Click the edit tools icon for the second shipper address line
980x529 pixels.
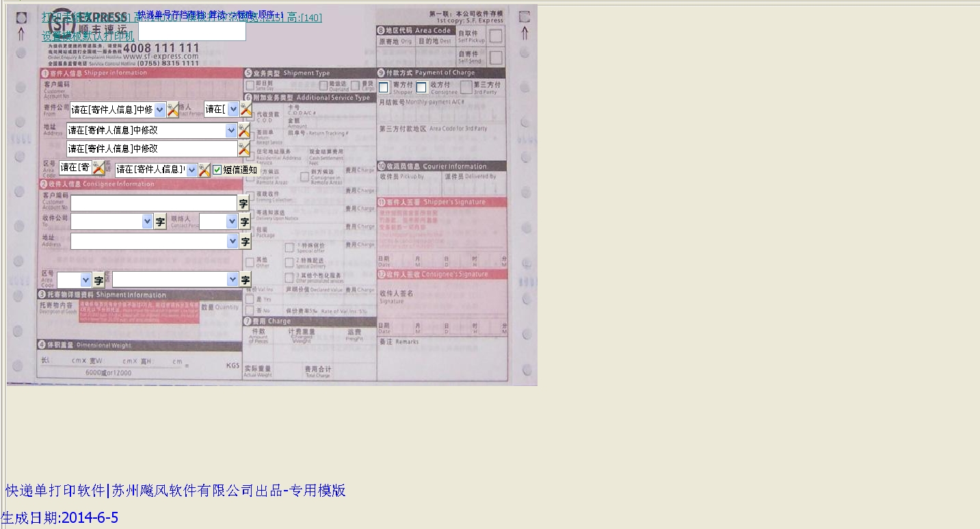click(x=244, y=149)
